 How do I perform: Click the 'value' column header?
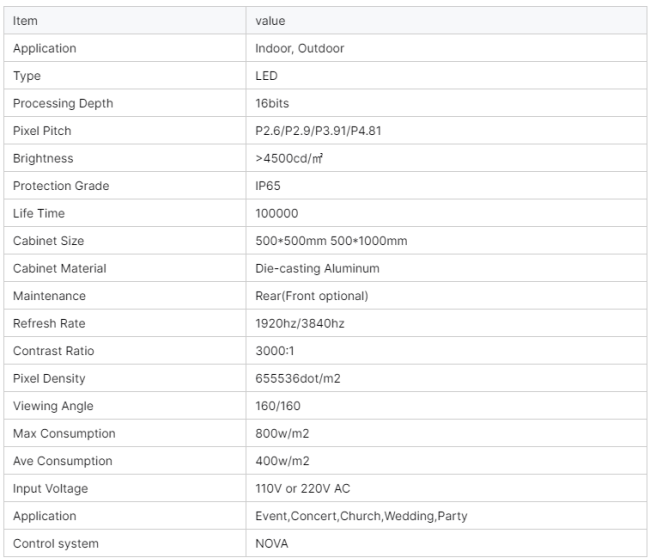click(270, 21)
